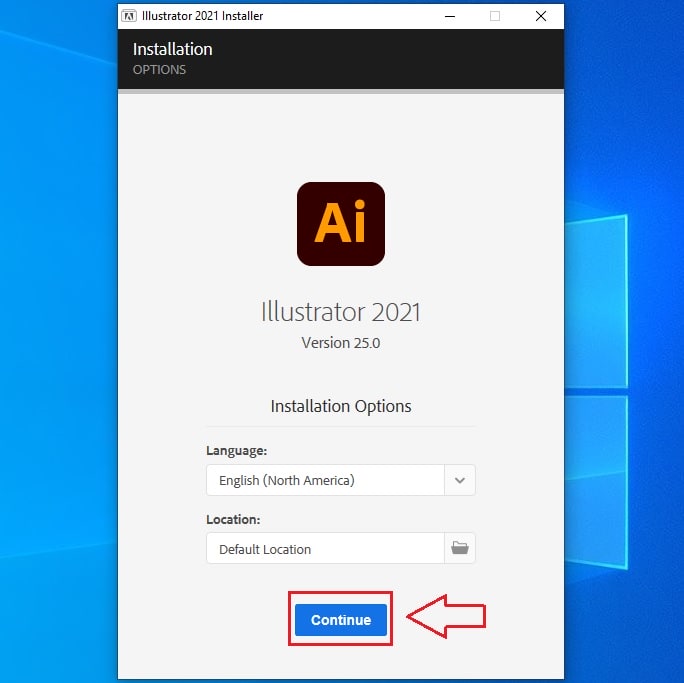Click the 'Installation' header text

click(173, 49)
